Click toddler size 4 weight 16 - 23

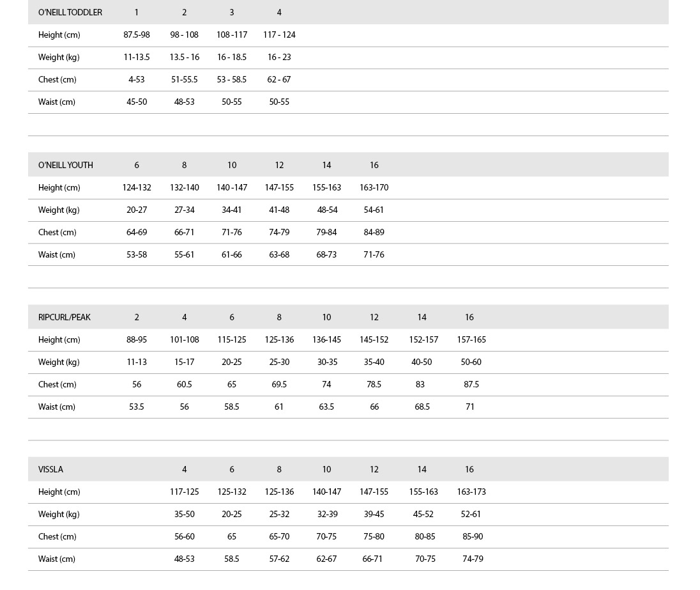point(279,58)
